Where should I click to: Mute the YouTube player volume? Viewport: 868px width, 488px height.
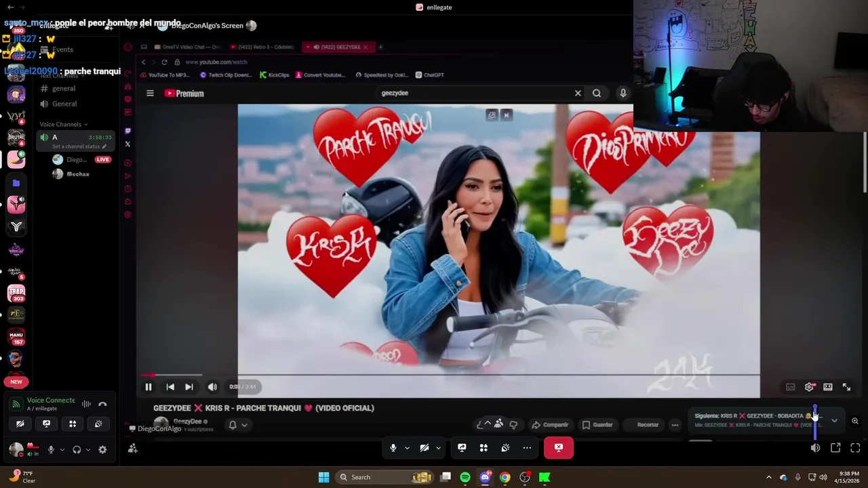[x=212, y=387]
